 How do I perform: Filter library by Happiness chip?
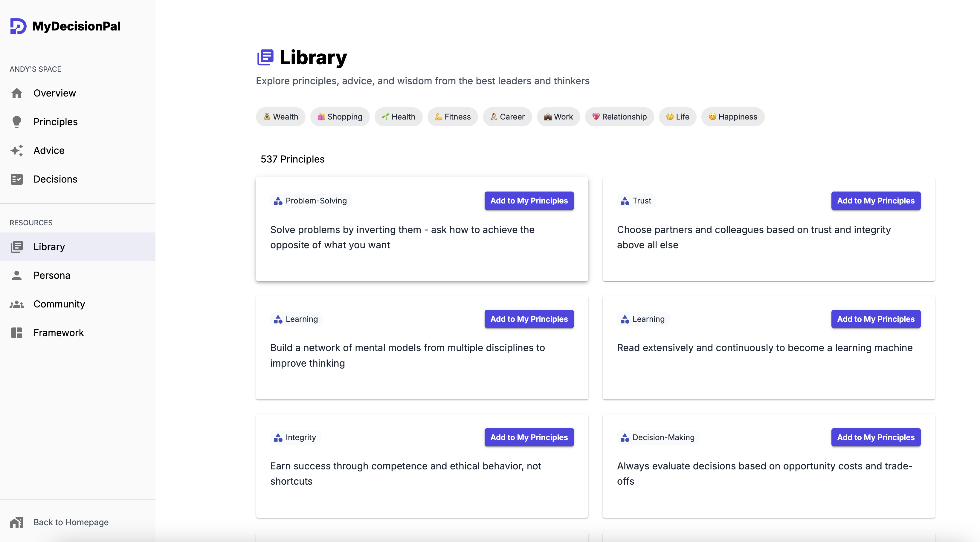pos(732,117)
